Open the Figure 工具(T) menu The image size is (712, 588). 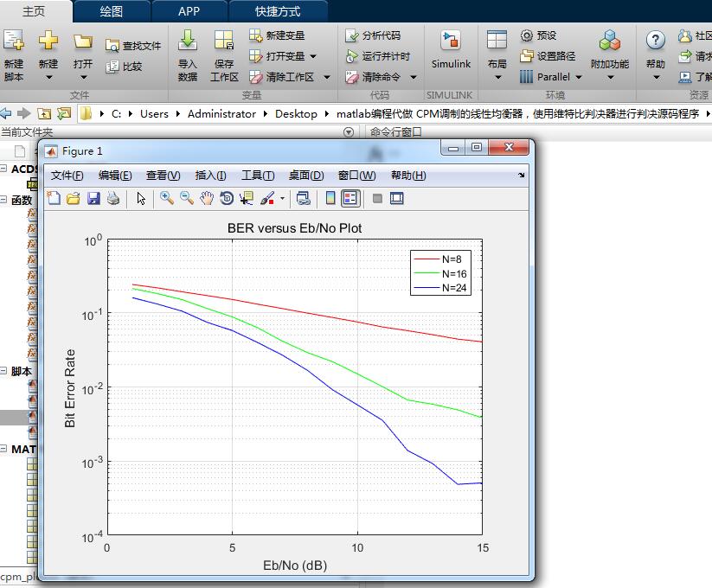[x=258, y=176]
